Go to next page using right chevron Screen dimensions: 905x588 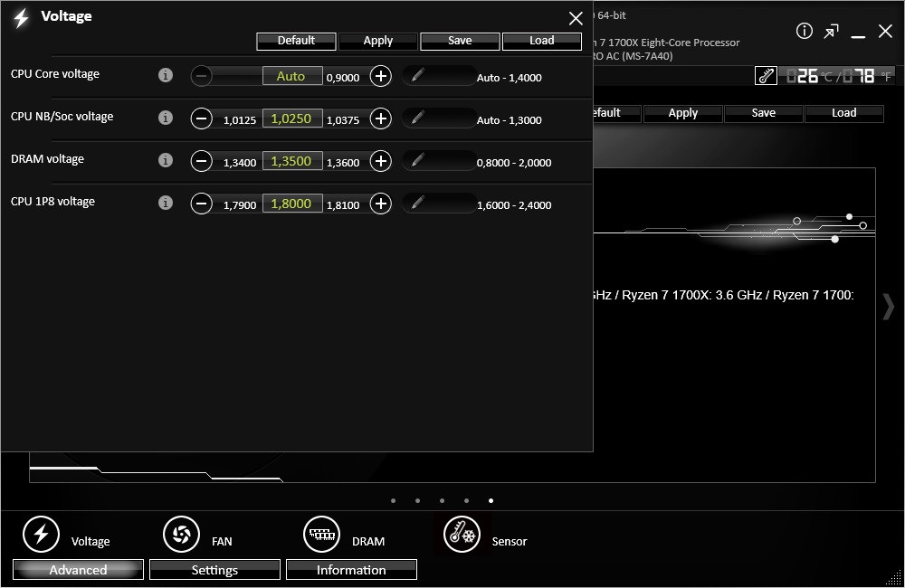[x=888, y=307]
